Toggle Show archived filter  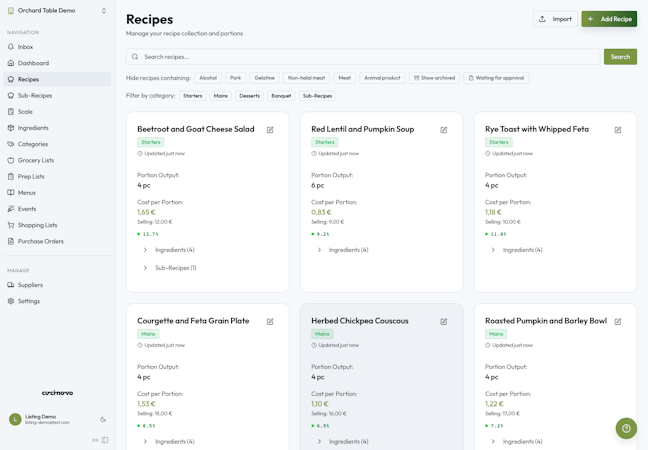point(434,78)
